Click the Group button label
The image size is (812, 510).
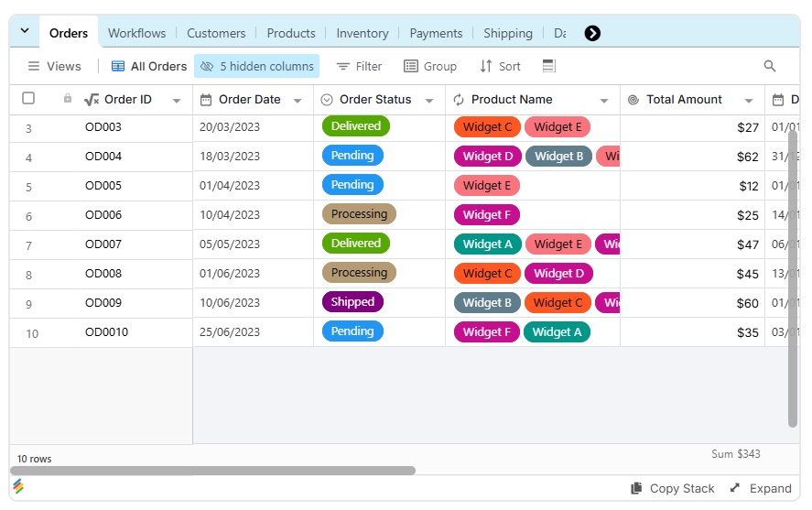(440, 66)
